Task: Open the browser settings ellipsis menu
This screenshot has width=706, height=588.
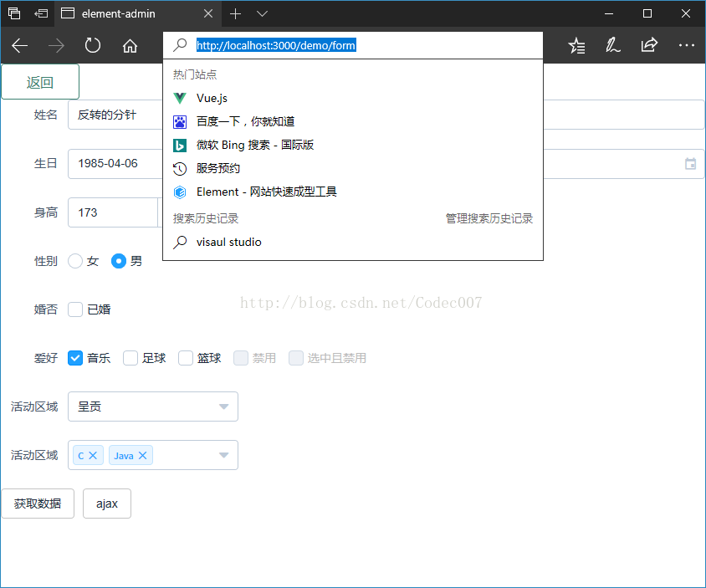Action: (686, 45)
